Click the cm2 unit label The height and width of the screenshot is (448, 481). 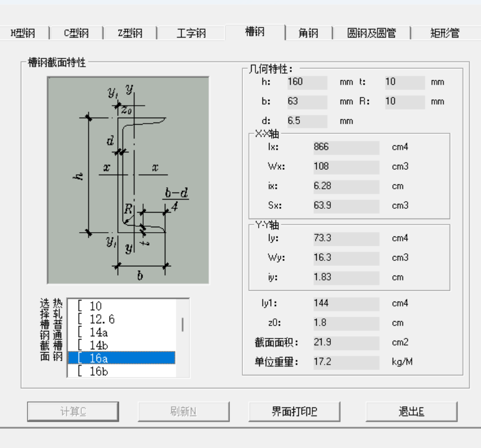tap(400, 342)
